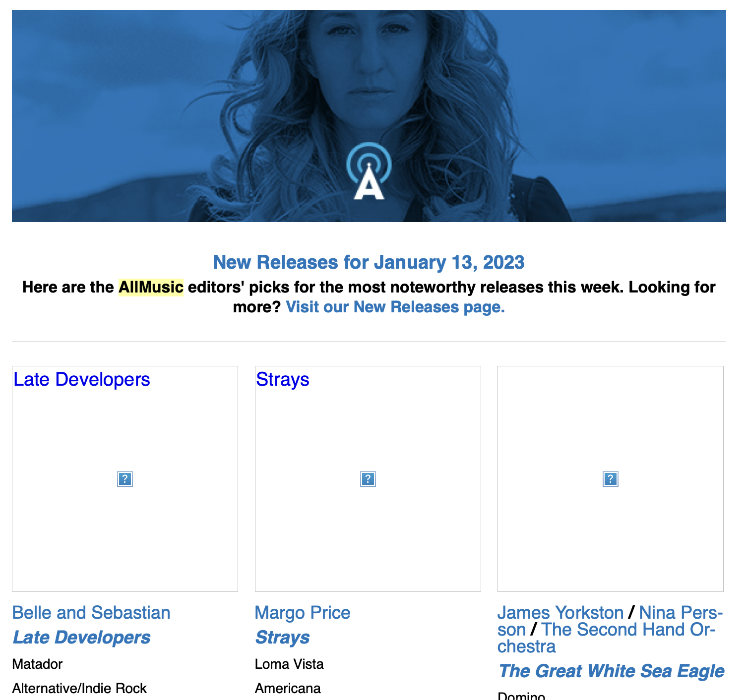Viewport: 746px width, 700px height.
Task: Click broken image icon in third album box
Action: [610, 479]
